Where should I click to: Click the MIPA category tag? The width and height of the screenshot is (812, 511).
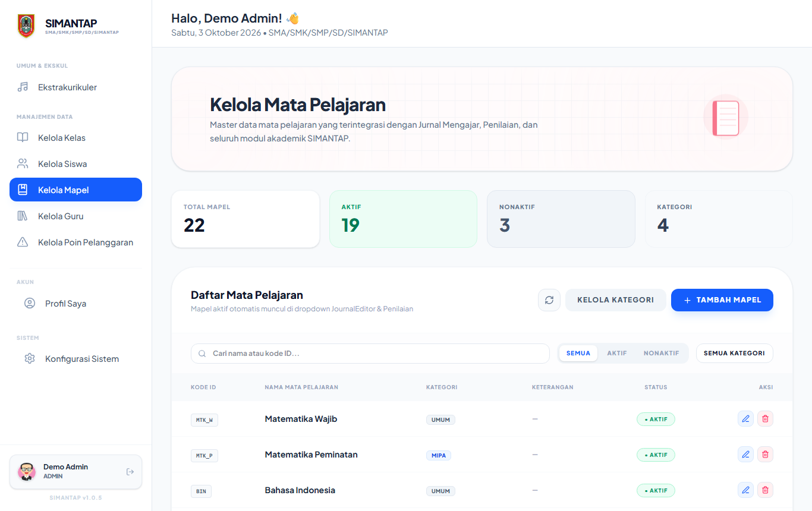pyautogui.click(x=439, y=456)
